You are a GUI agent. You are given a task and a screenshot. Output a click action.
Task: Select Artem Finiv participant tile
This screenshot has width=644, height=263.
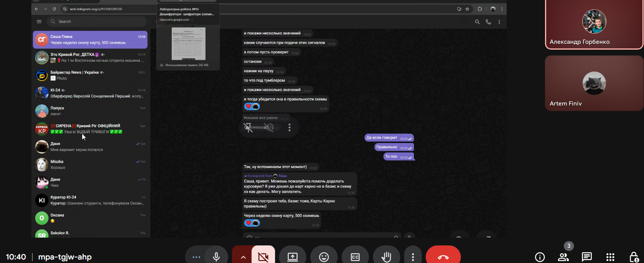coord(594,83)
